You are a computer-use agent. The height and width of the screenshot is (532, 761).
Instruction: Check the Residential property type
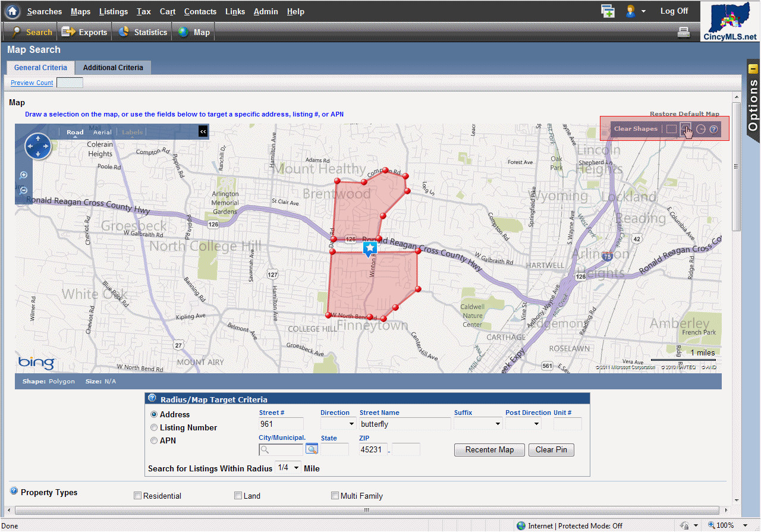(138, 496)
